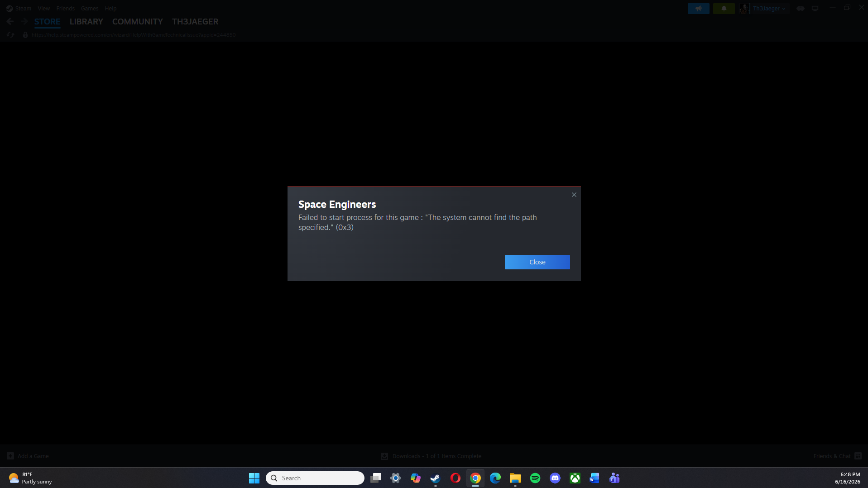Image resolution: width=868 pixels, height=488 pixels.
Task: Open the Help menu
Action: pyautogui.click(x=110, y=8)
